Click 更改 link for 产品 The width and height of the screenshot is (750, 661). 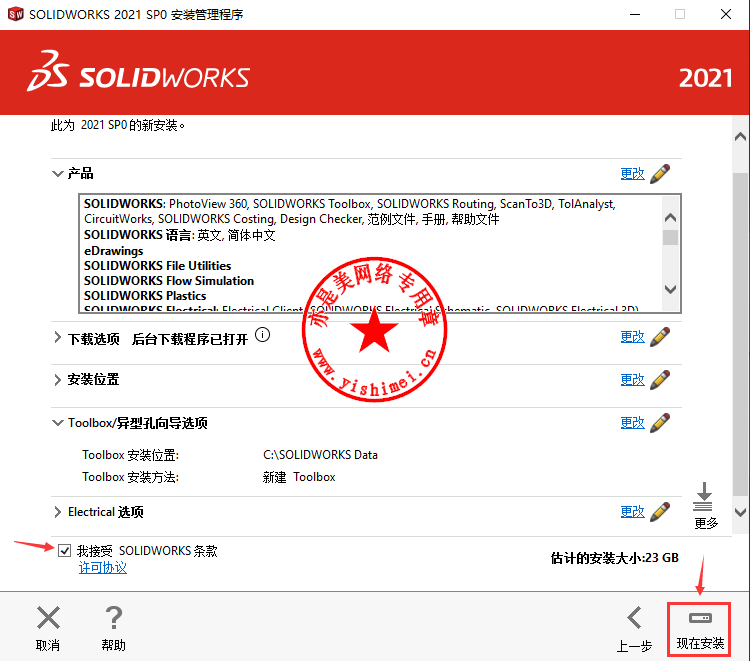point(632,174)
